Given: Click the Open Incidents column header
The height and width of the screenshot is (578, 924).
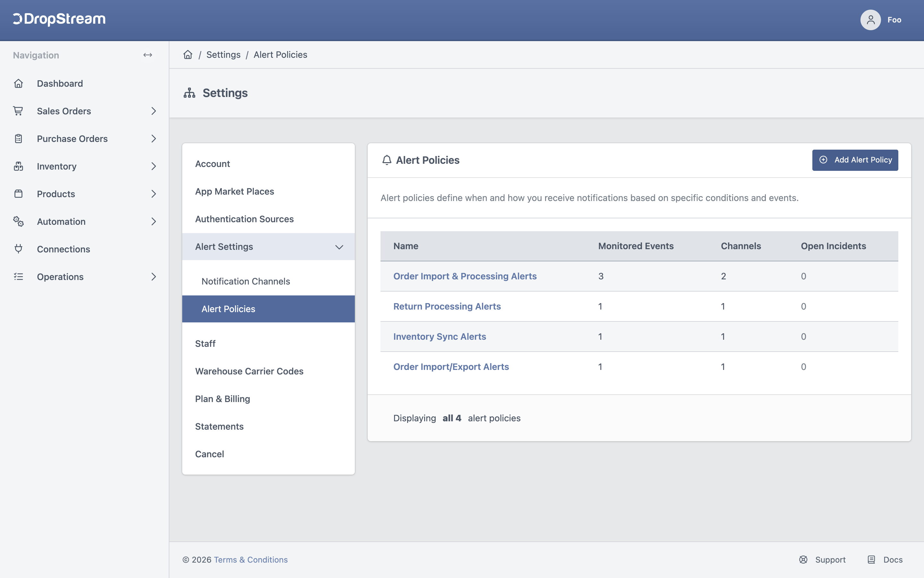Looking at the screenshot, I should click(x=833, y=246).
